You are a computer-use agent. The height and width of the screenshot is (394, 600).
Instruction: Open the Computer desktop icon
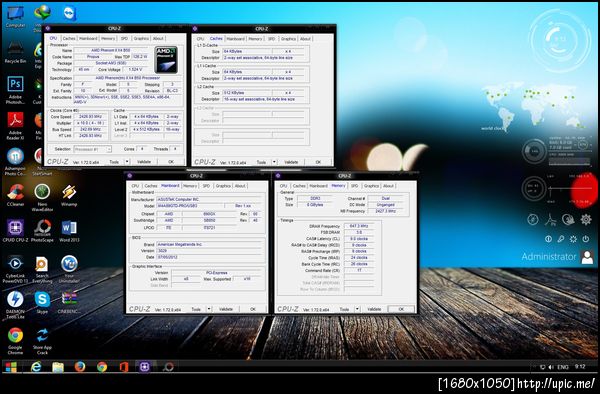coord(15,15)
